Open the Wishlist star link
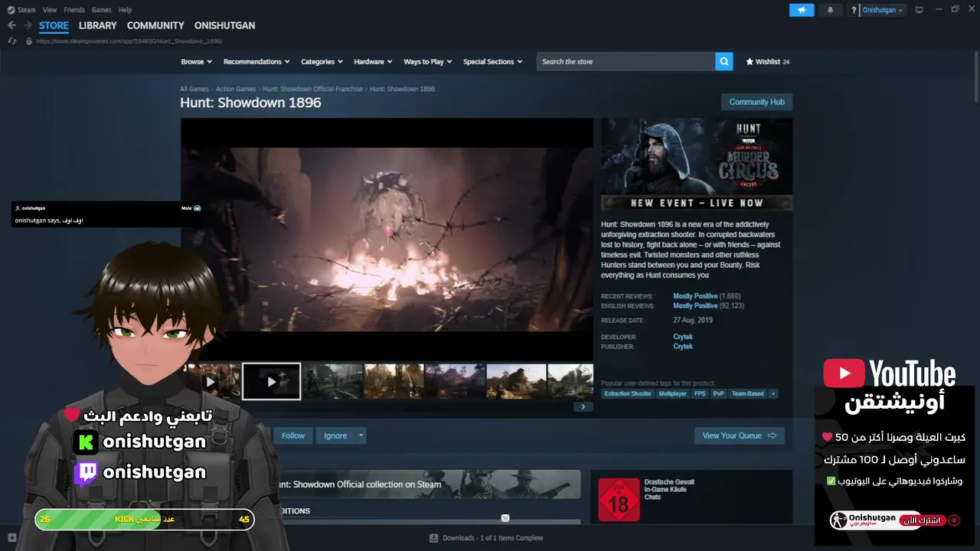 [x=767, y=61]
